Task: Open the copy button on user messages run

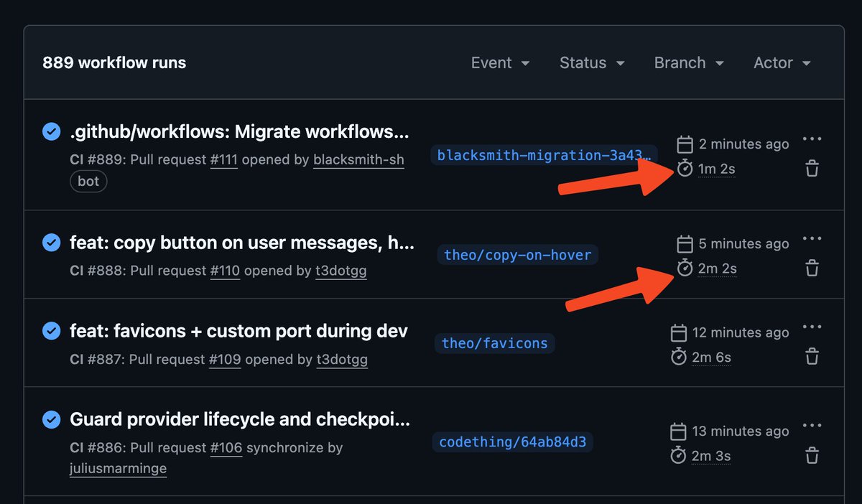Action: pos(242,243)
